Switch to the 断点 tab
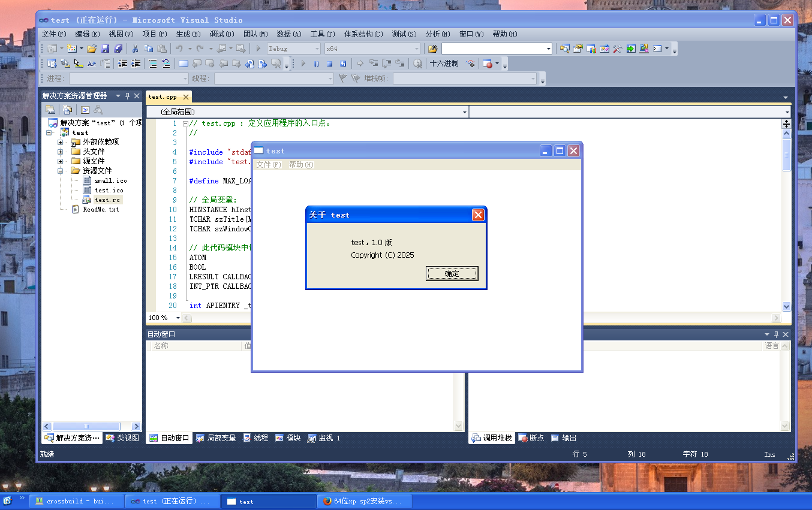 coord(531,438)
